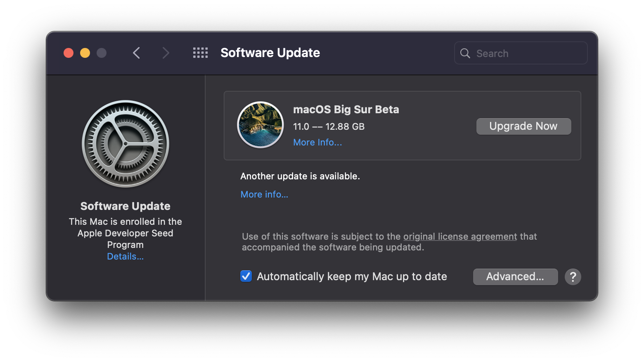Show all preferences with the grid icon

point(200,53)
